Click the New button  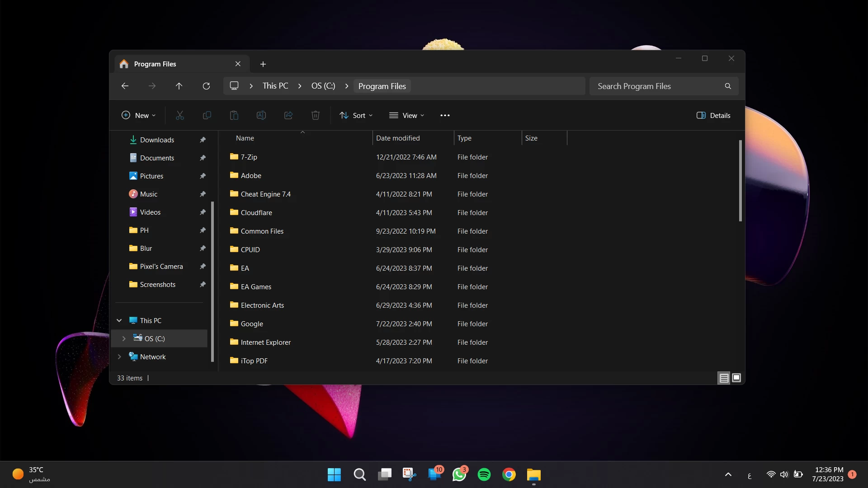click(139, 115)
